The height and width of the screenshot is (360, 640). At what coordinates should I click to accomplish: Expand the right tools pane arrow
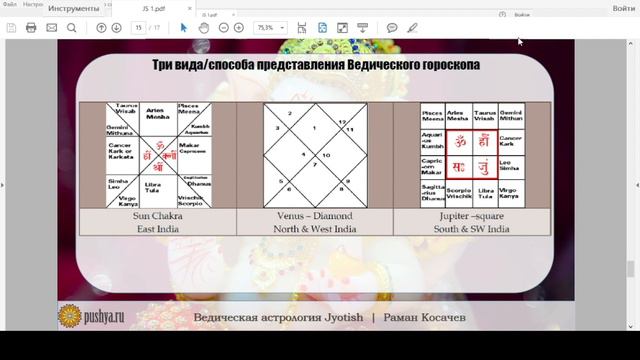637,185
